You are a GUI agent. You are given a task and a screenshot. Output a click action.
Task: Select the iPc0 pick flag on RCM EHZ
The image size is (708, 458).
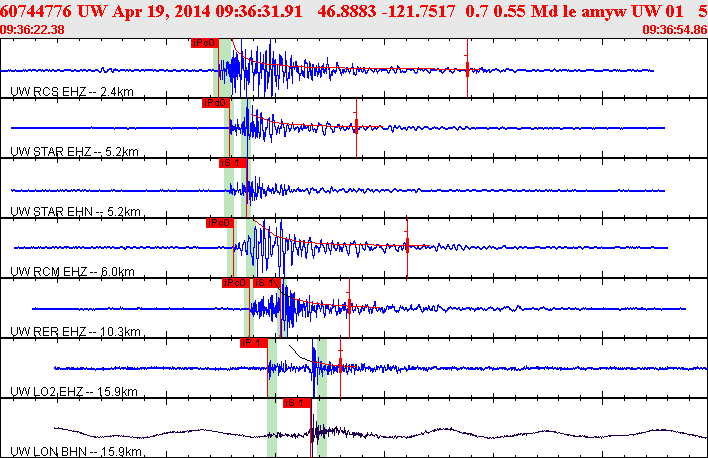(219, 223)
